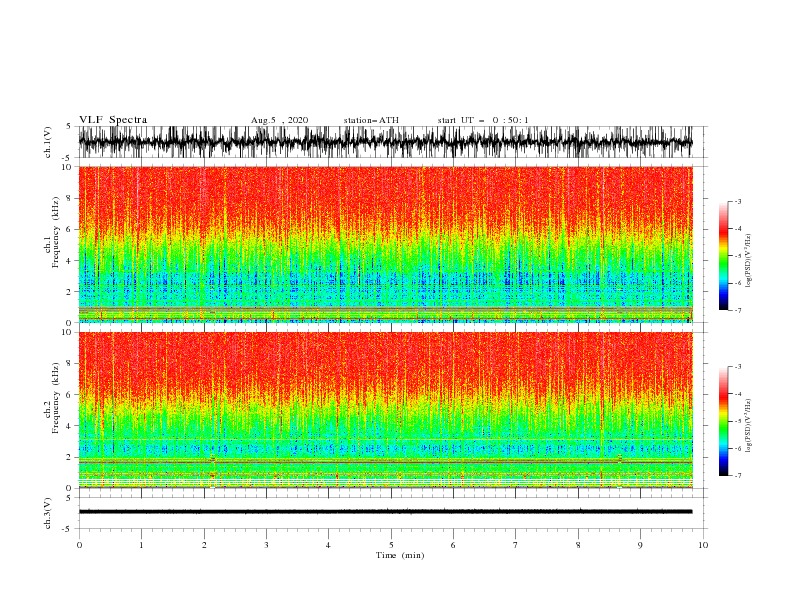Click the "5" tick on Time axis
The width and height of the screenshot is (792, 612).
391,545
